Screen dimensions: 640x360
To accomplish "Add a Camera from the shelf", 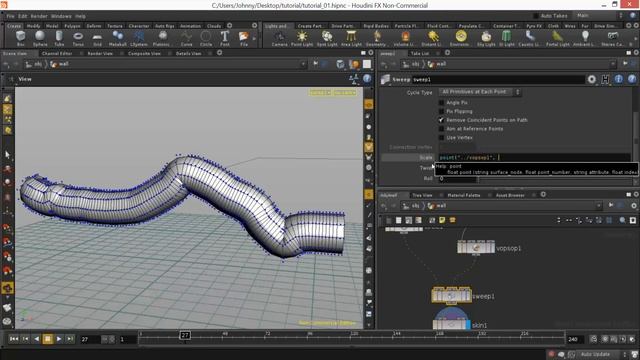I will coord(280,38).
